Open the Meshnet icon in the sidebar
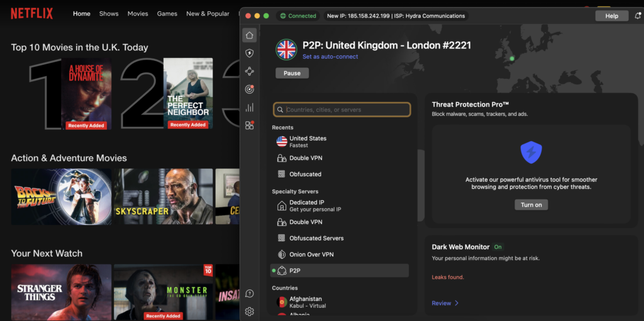This screenshot has height=321, width=644. pos(249,72)
